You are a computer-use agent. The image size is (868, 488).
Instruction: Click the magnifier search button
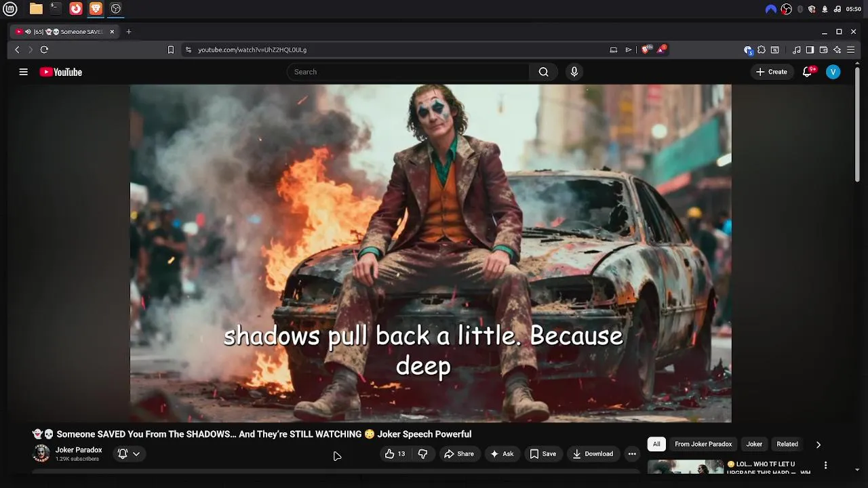coord(543,72)
